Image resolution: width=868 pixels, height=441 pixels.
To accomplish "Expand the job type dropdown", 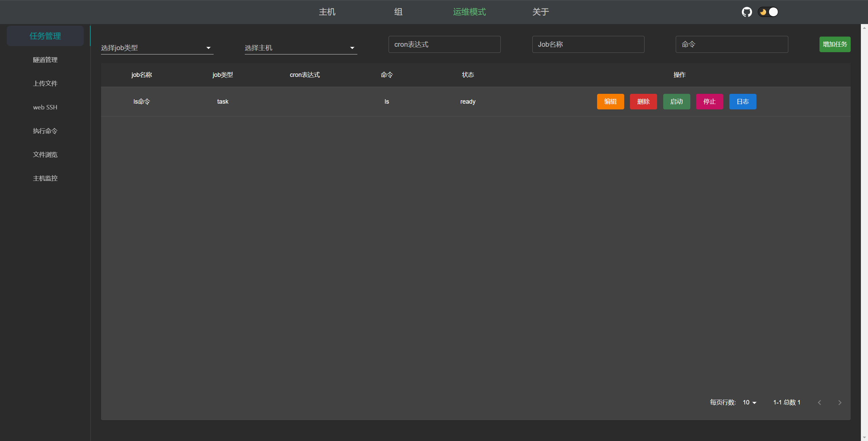I will point(157,48).
